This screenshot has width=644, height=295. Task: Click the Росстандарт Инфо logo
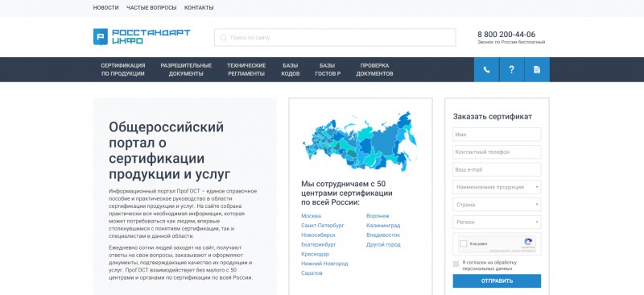142,36
